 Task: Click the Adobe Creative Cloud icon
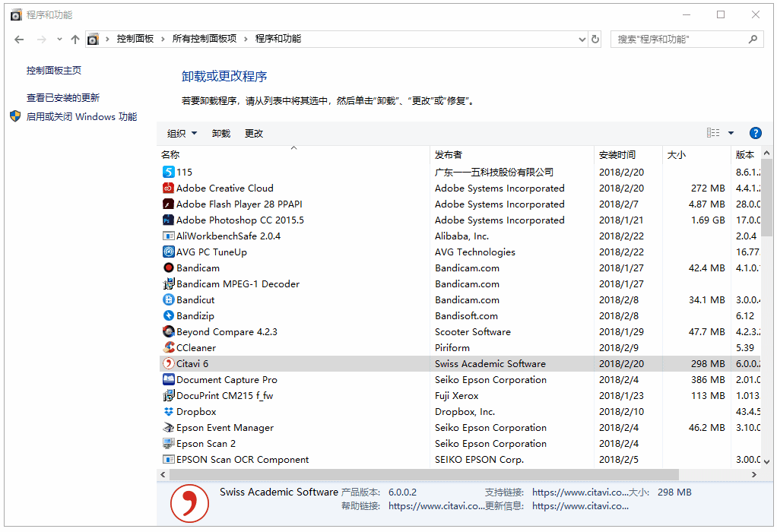pyautogui.click(x=169, y=188)
